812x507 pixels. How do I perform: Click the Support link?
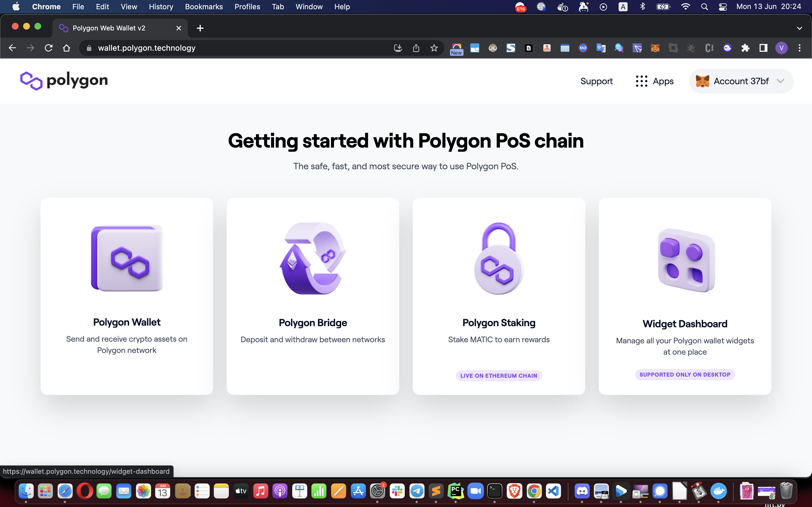coord(596,81)
